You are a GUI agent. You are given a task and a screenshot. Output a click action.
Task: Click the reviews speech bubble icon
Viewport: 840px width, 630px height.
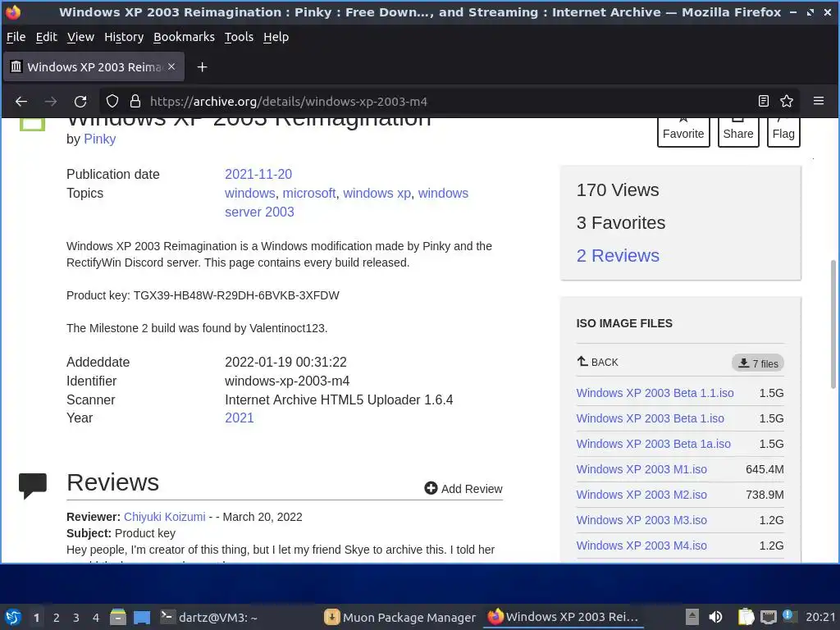33,486
